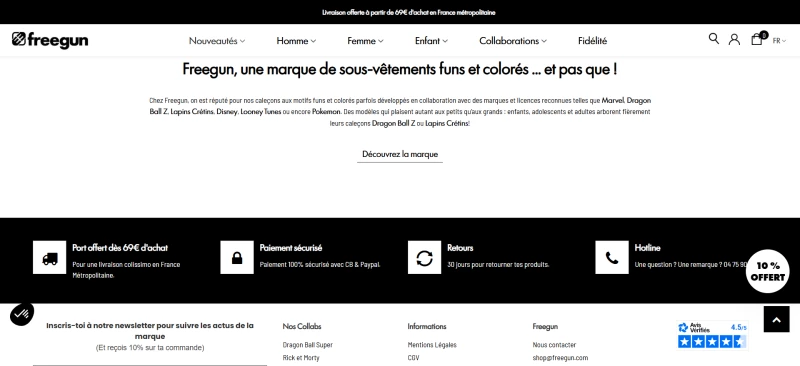Image resolution: width=800 pixels, height=366 pixels.
Task: Expand the Collaborations menu
Action: 513,41
